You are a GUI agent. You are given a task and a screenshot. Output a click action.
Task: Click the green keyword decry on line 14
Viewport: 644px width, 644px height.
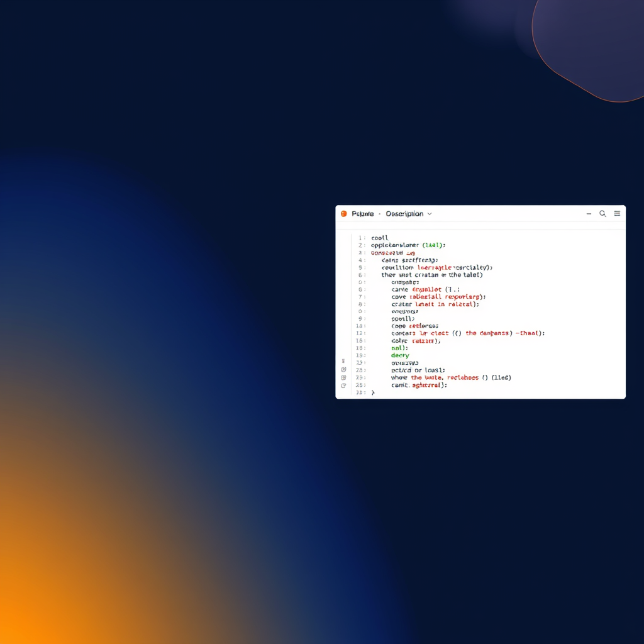400,355
